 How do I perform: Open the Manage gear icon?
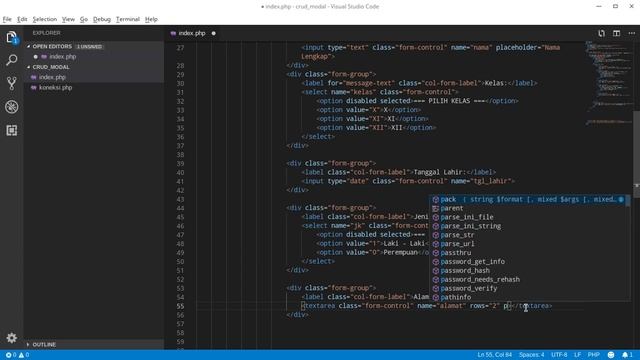(x=11, y=338)
